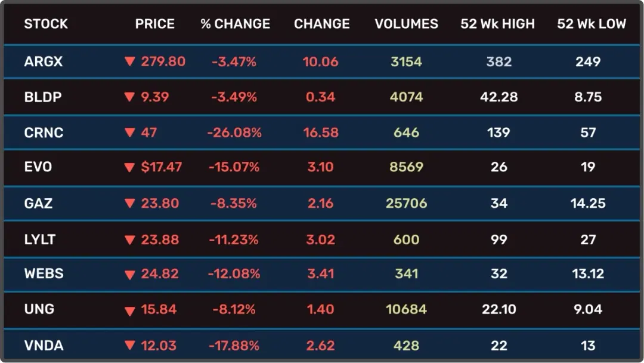Click the red arrow in the WEBS row
The image size is (644, 363).
point(129,275)
